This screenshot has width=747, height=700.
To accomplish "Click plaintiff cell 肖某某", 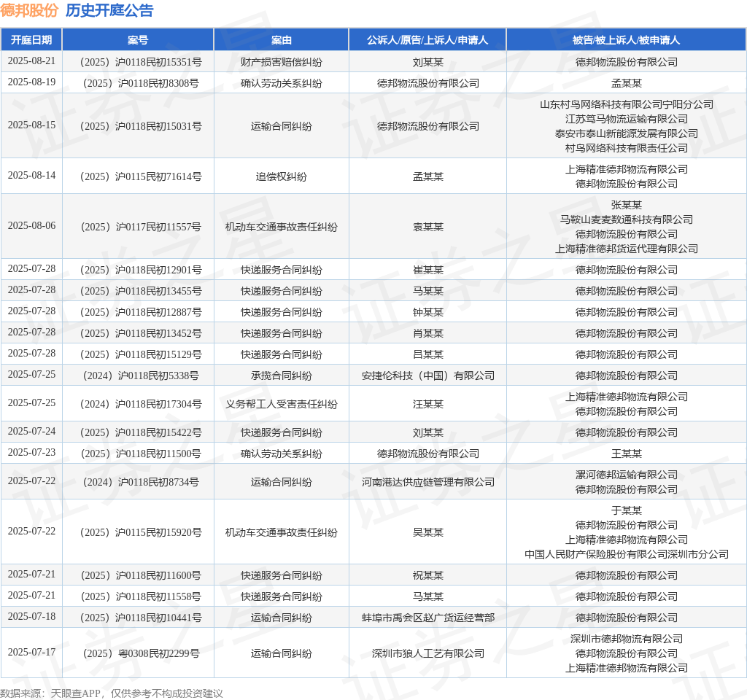I will [x=427, y=333].
